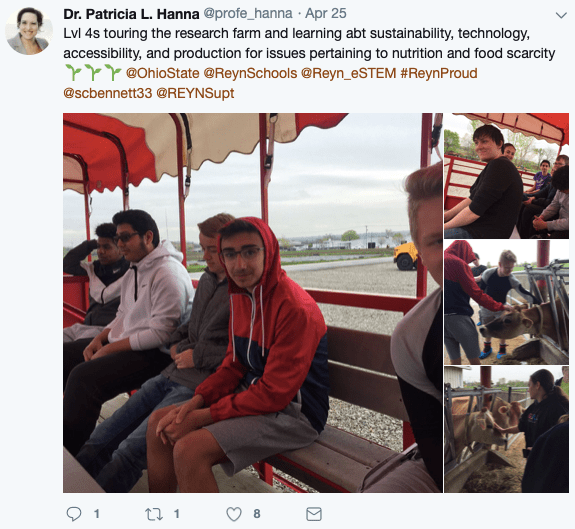Like the tweet with the heart icon
575x529 pixels.
point(234,514)
